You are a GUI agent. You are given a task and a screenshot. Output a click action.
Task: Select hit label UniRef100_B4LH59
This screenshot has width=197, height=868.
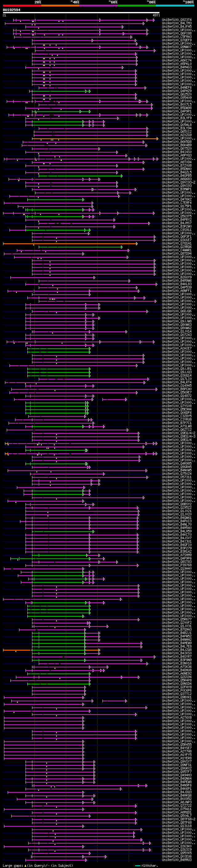(177, 532)
